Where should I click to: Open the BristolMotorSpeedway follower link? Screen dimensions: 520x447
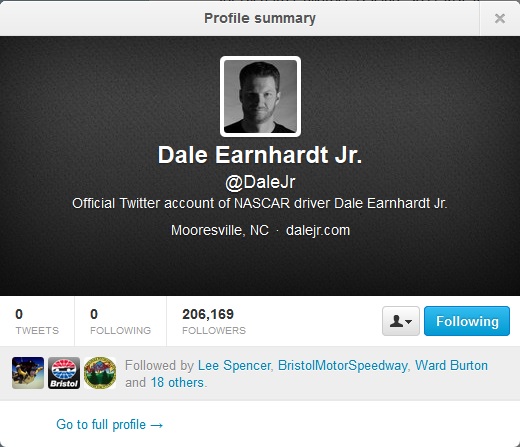(343, 366)
